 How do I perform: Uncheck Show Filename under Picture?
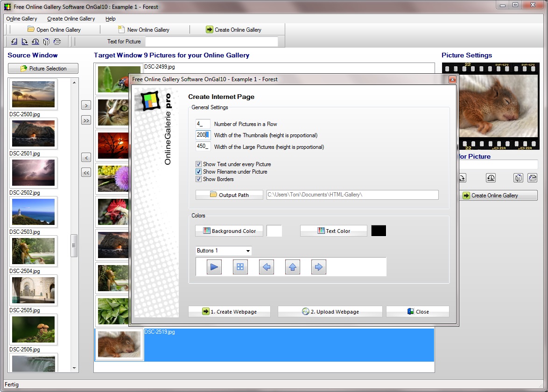tap(199, 172)
